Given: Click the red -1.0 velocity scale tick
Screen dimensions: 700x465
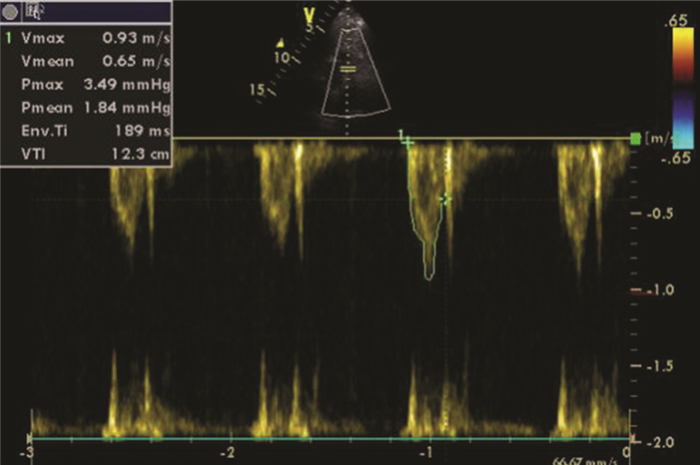Looking at the screenshot, I should point(640,290).
